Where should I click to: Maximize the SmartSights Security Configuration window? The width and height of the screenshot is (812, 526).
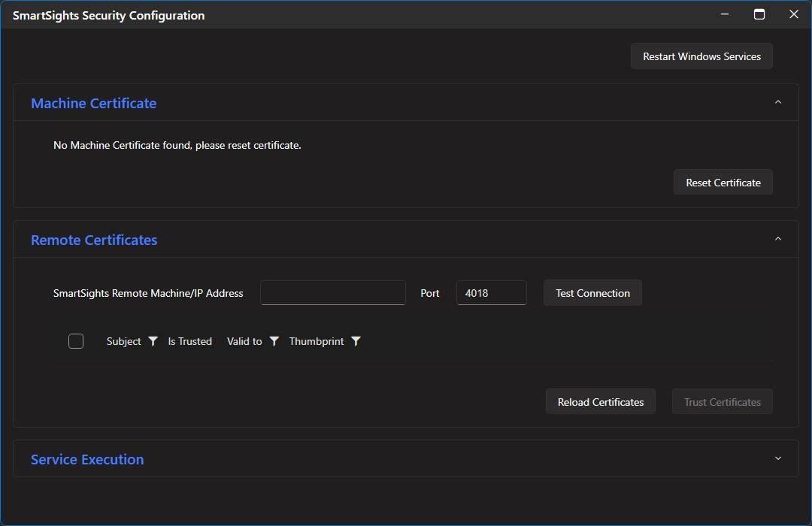tap(759, 14)
